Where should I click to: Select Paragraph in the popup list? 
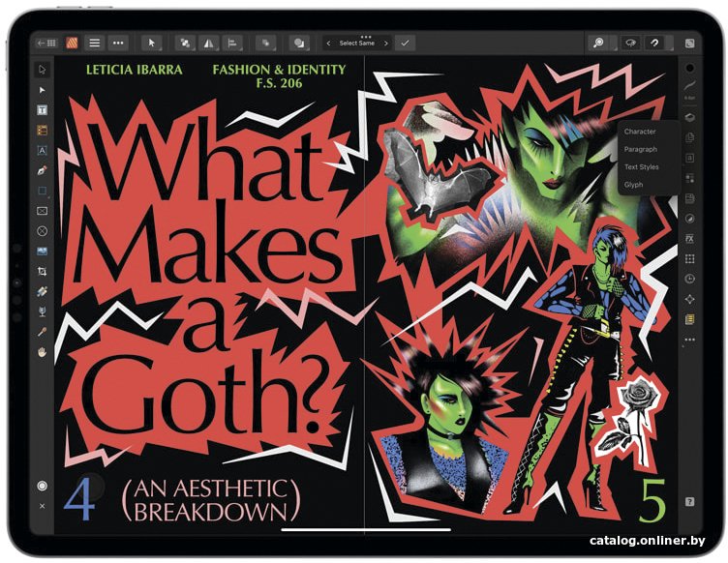pos(640,149)
